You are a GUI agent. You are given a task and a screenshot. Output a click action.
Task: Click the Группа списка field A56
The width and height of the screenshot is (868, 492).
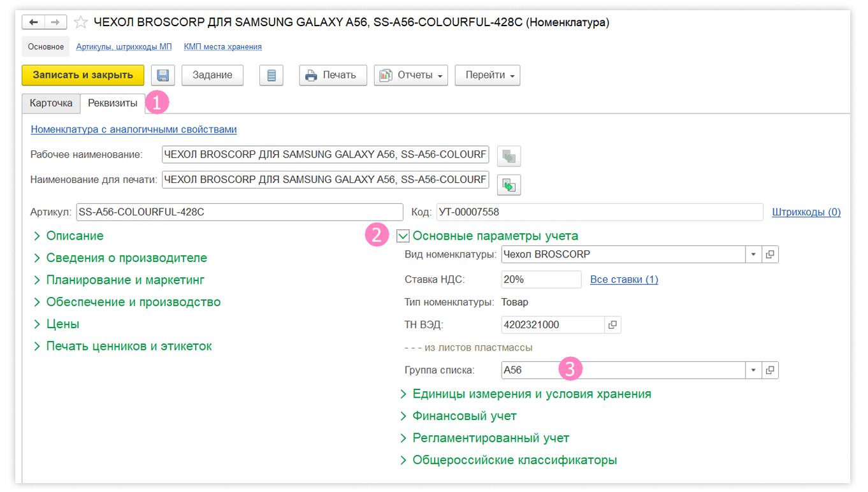(x=624, y=370)
